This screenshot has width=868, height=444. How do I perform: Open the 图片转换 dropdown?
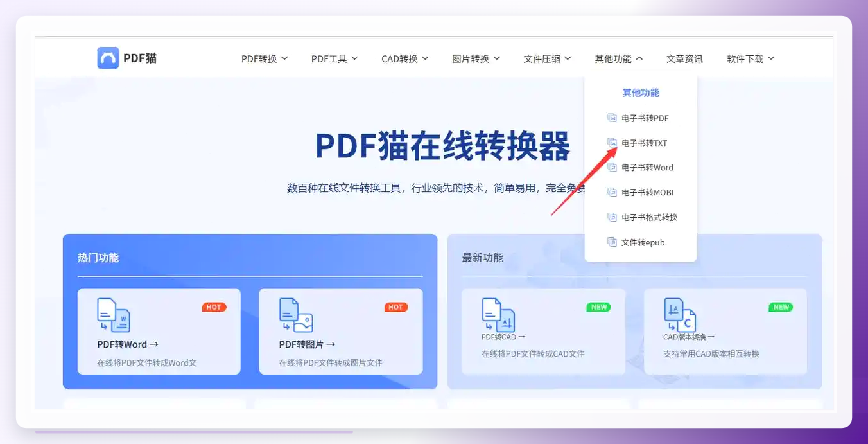(476, 58)
